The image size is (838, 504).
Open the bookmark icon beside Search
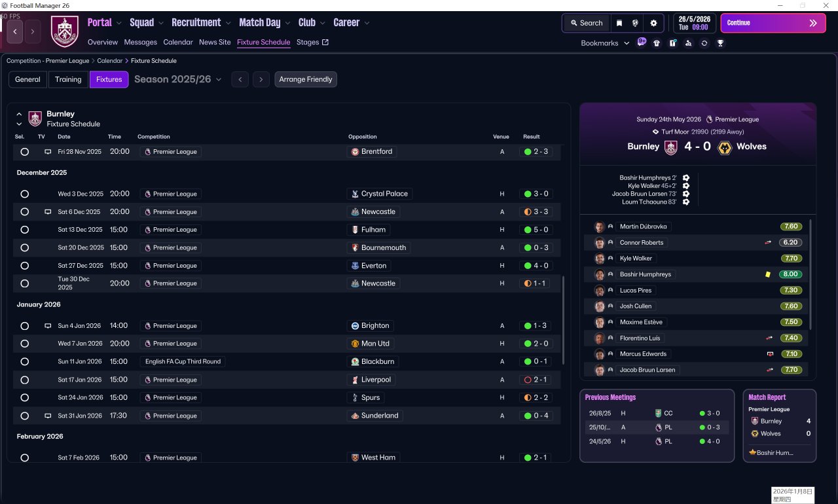click(x=619, y=23)
